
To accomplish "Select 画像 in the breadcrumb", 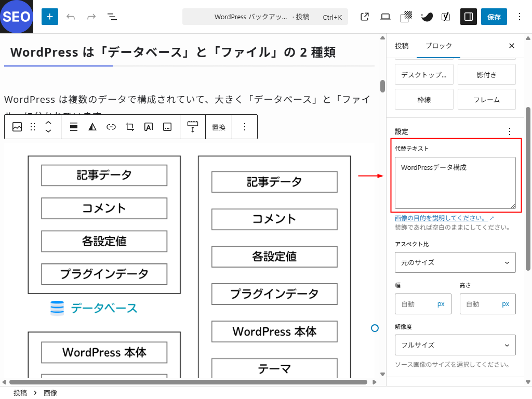I will point(50,393).
